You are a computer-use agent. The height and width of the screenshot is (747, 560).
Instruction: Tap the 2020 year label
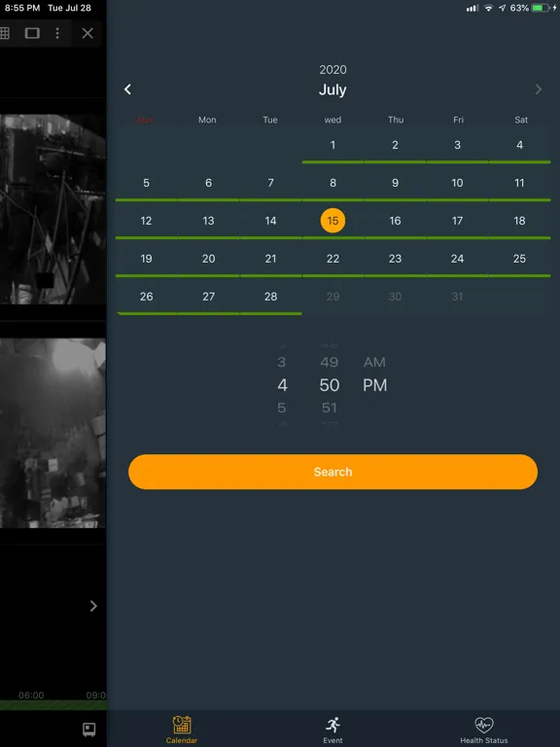click(x=332, y=70)
